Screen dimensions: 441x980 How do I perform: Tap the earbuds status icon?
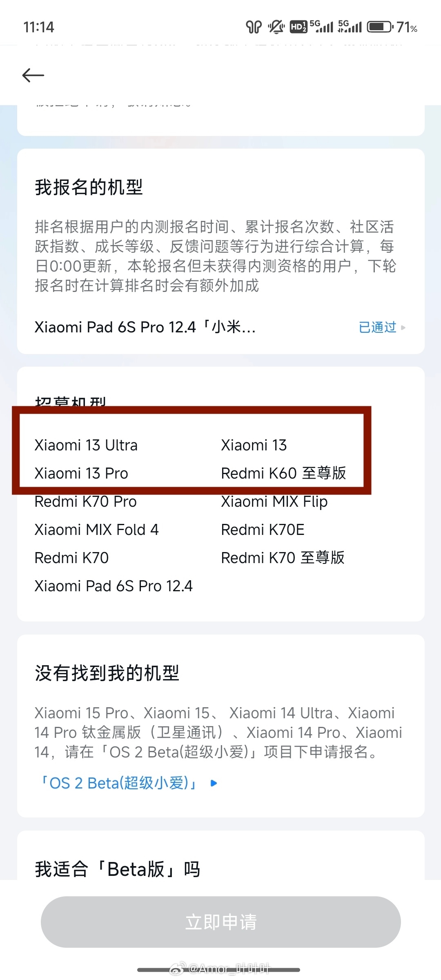tap(253, 27)
